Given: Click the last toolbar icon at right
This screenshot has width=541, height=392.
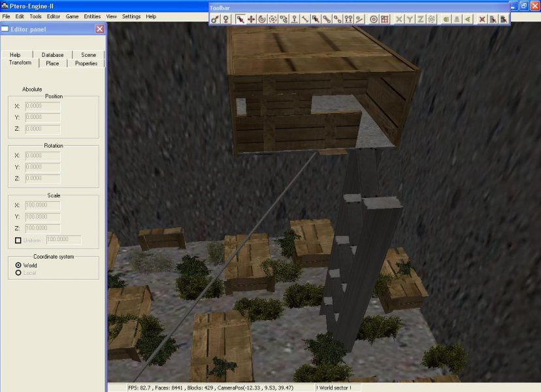Looking at the screenshot, I should 504,20.
